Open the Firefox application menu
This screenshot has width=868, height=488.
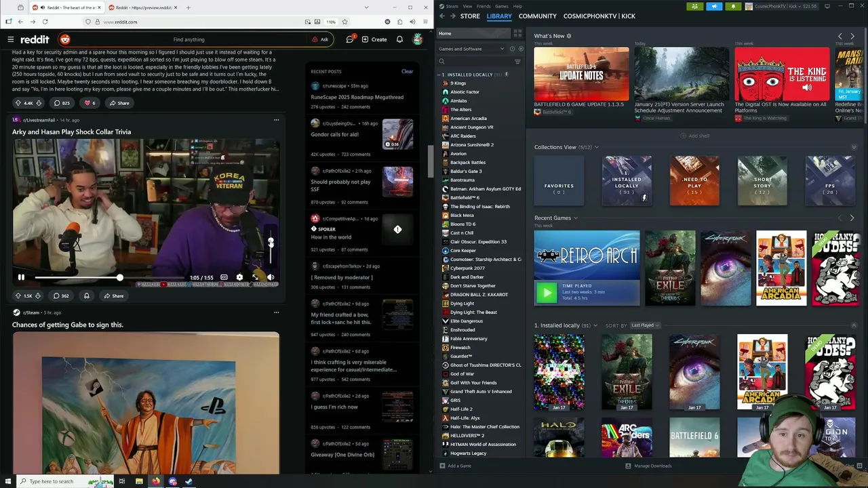coord(425,22)
